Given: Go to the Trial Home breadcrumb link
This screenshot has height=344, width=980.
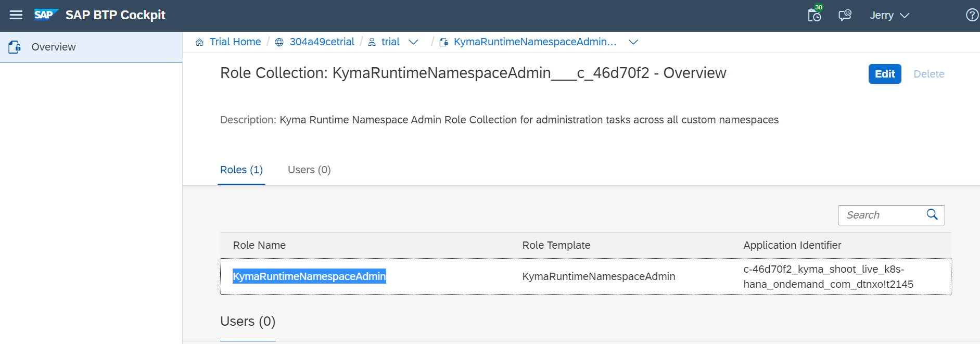Looking at the screenshot, I should click(235, 42).
